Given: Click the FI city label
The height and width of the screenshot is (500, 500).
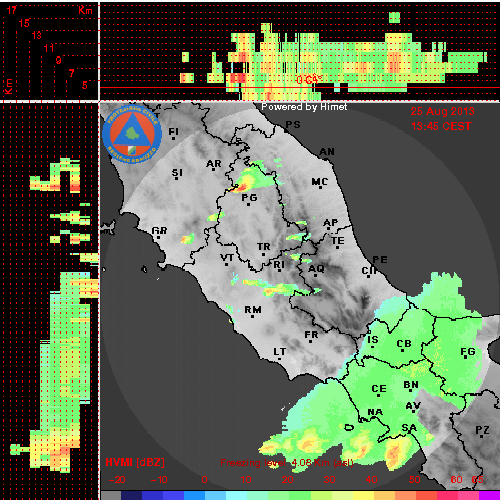Looking at the screenshot, I should pos(173,132).
